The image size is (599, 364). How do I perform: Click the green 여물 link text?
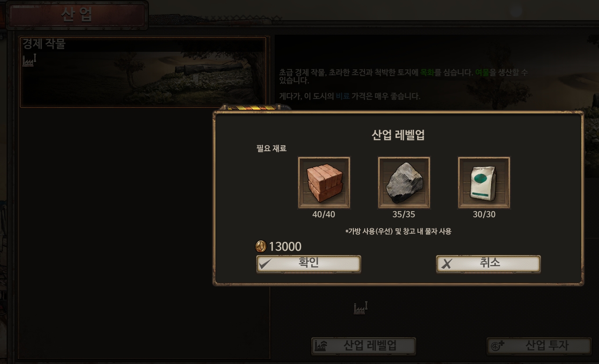click(x=482, y=72)
